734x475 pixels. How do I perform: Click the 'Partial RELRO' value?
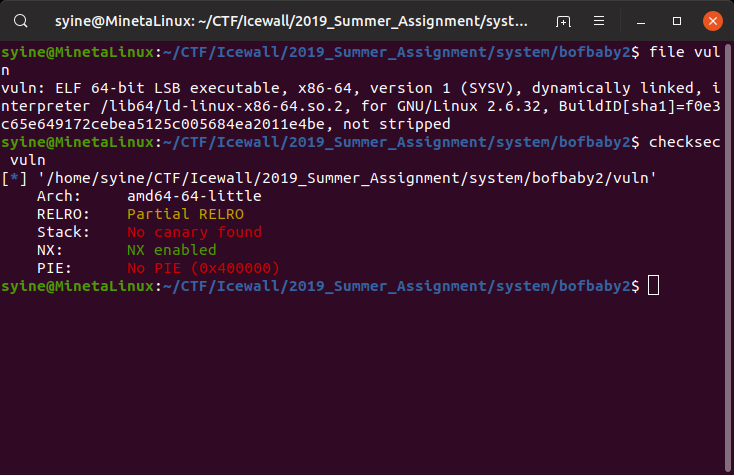coord(185,214)
